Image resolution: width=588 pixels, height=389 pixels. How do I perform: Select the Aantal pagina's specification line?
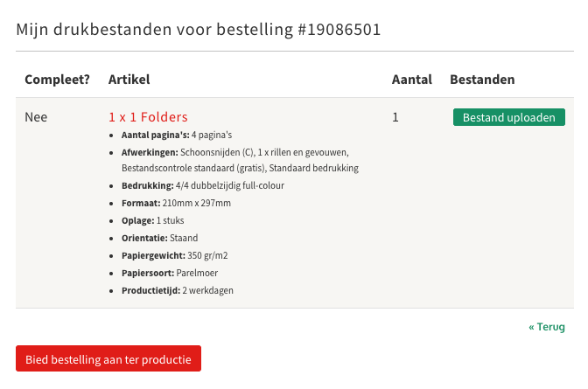(x=176, y=135)
